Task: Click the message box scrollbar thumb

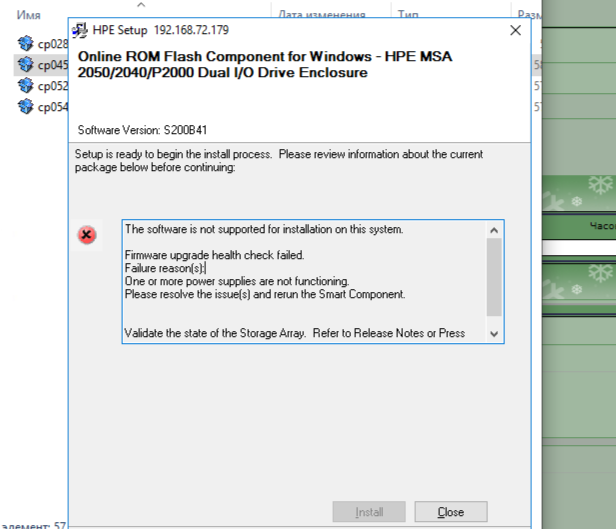Action: point(494,277)
